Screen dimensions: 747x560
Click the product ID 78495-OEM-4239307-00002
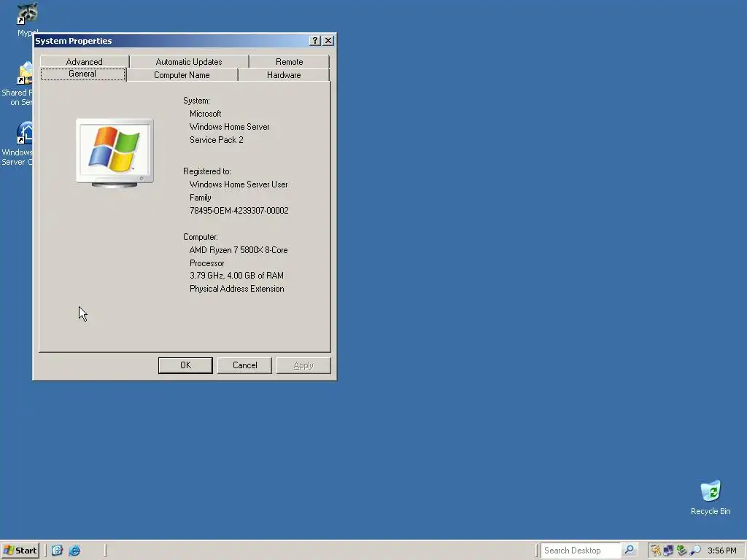[x=239, y=211]
